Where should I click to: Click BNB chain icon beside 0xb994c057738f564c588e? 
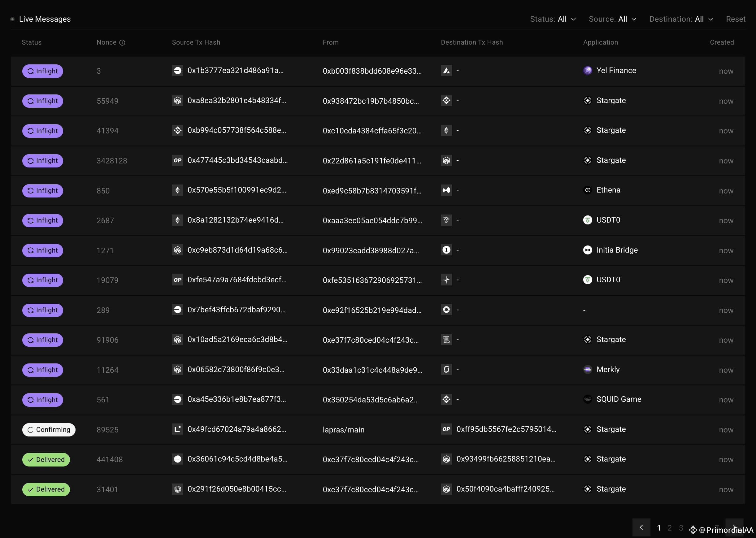(178, 130)
